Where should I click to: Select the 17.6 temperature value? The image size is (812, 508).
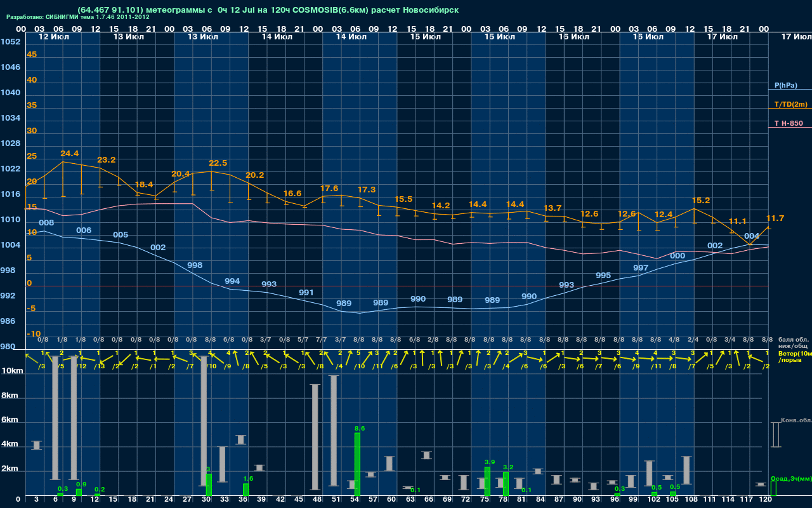(x=329, y=189)
